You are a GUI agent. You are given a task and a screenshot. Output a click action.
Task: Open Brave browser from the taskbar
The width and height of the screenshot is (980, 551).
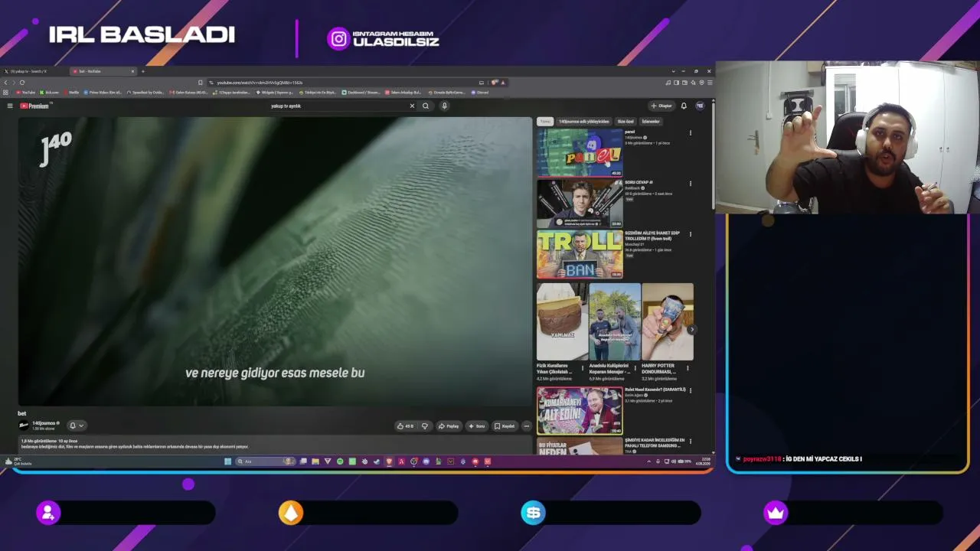pos(389,461)
